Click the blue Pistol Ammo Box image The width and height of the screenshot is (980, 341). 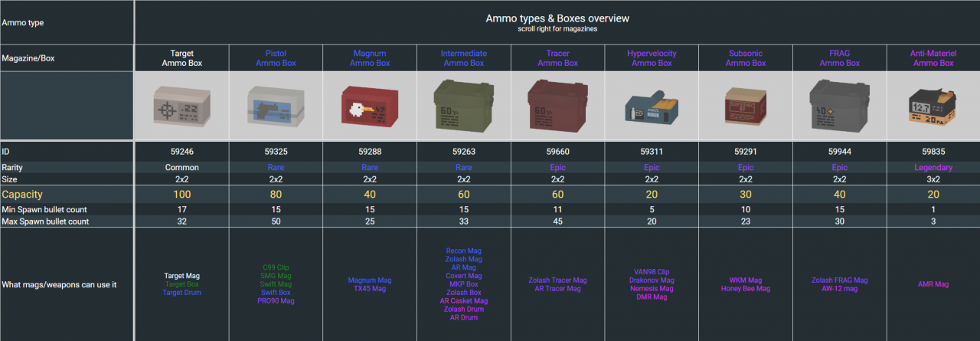(x=276, y=106)
